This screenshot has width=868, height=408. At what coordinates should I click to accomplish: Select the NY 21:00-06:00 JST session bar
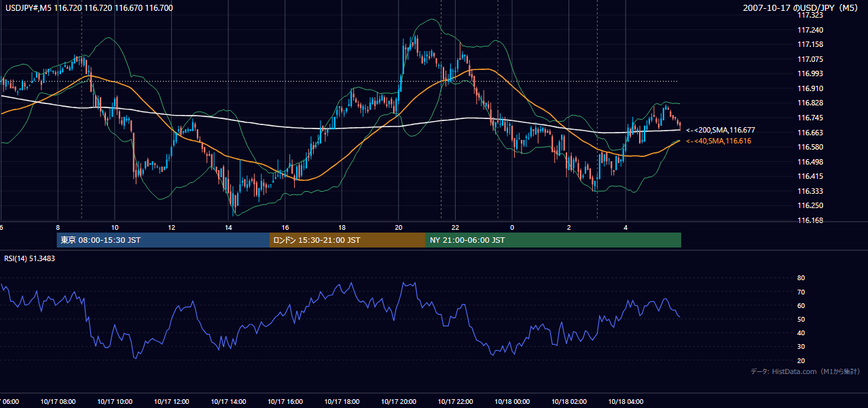tap(554, 240)
